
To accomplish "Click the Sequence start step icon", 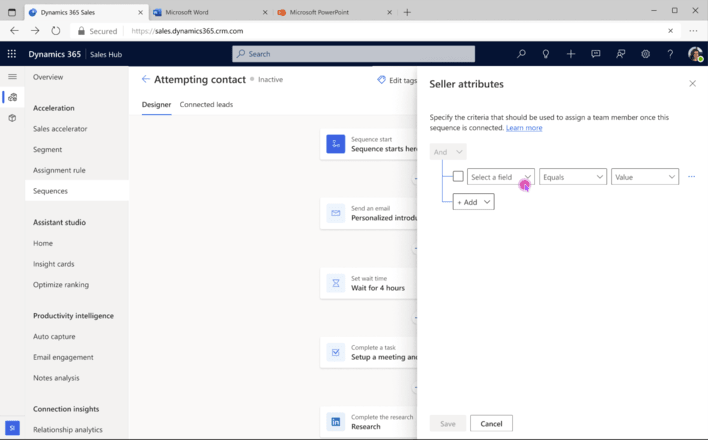I will pyautogui.click(x=335, y=144).
